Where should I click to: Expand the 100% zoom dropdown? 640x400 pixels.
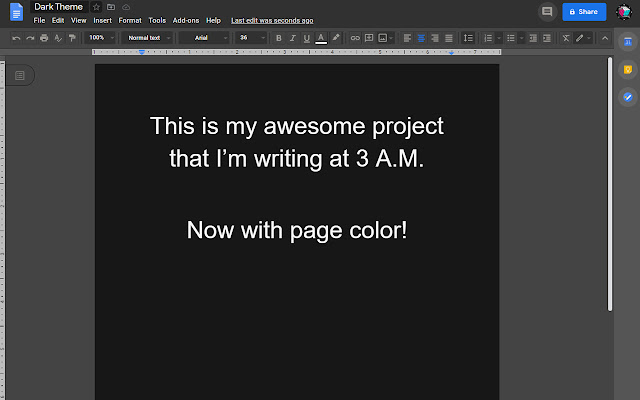[x=101, y=38]
